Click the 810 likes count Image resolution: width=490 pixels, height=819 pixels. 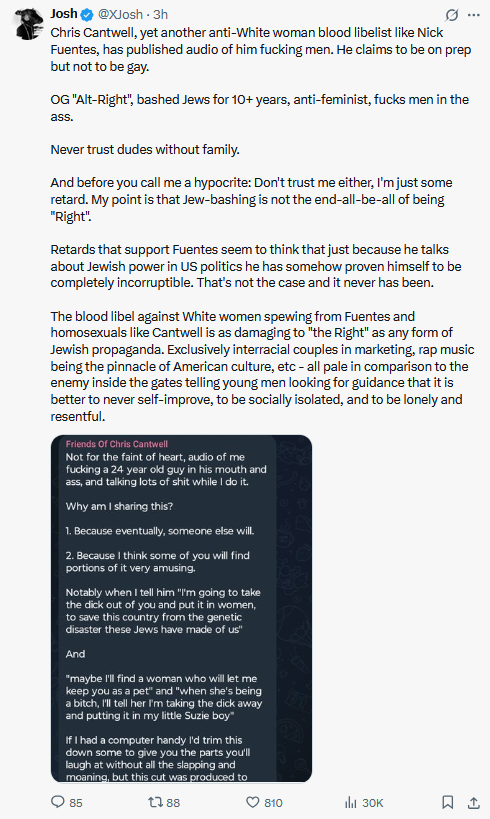click(273, 803)
